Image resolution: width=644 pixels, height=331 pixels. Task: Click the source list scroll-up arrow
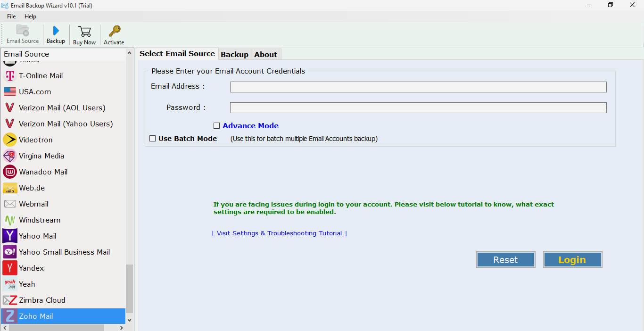coord(130,53)
